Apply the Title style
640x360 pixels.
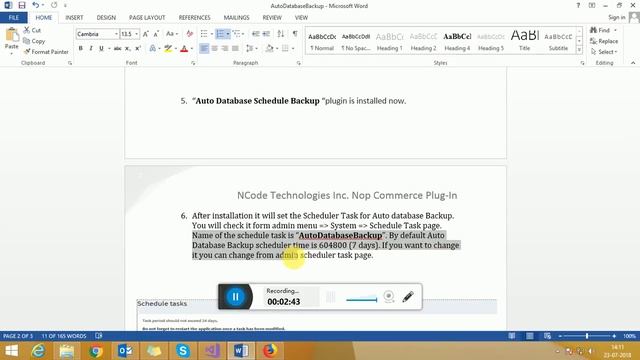(x=524, y=41)
